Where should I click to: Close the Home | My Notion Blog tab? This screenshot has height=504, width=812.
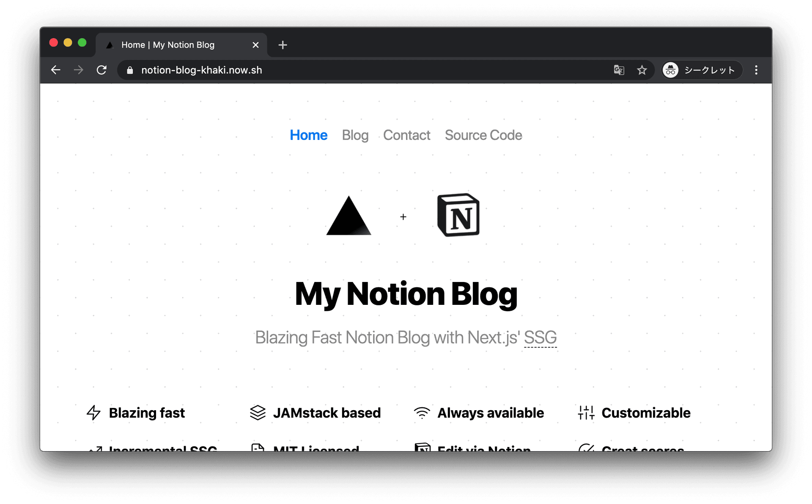pos(255,45)
